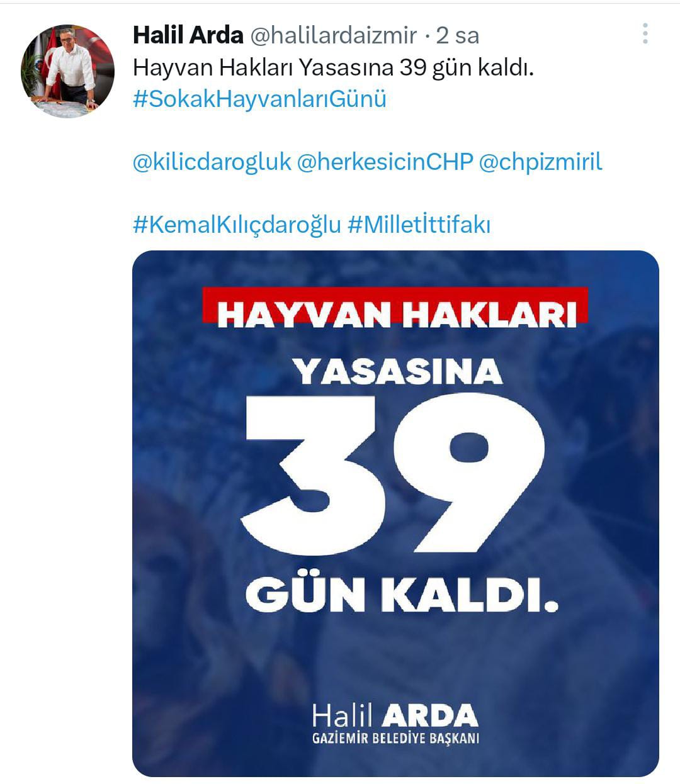Open the #KemalKılıçdaroğlu hashtag
Image resolution: width=680 pixels, height=784 pixels.
click(237, 225)
